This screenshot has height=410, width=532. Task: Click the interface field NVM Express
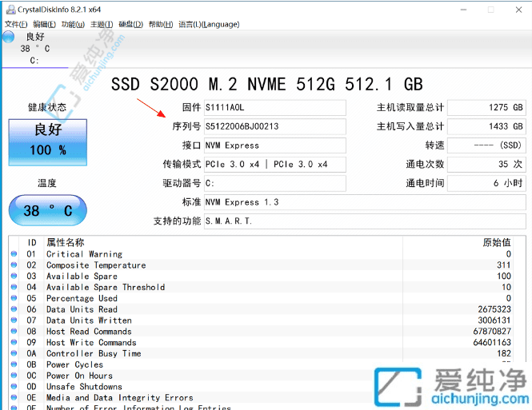coord(275,145)
